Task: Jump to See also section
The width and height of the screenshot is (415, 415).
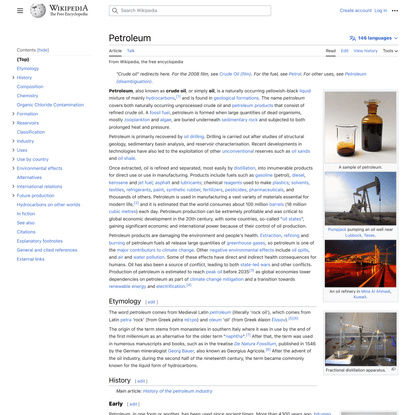Action: click(x=26, y=223)
